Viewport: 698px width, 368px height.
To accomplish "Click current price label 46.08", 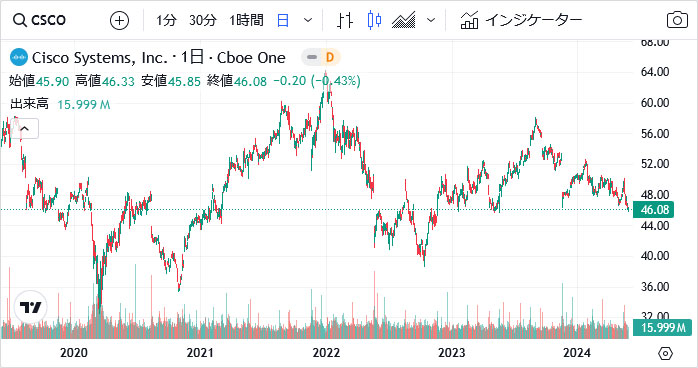I will point(654,210).
